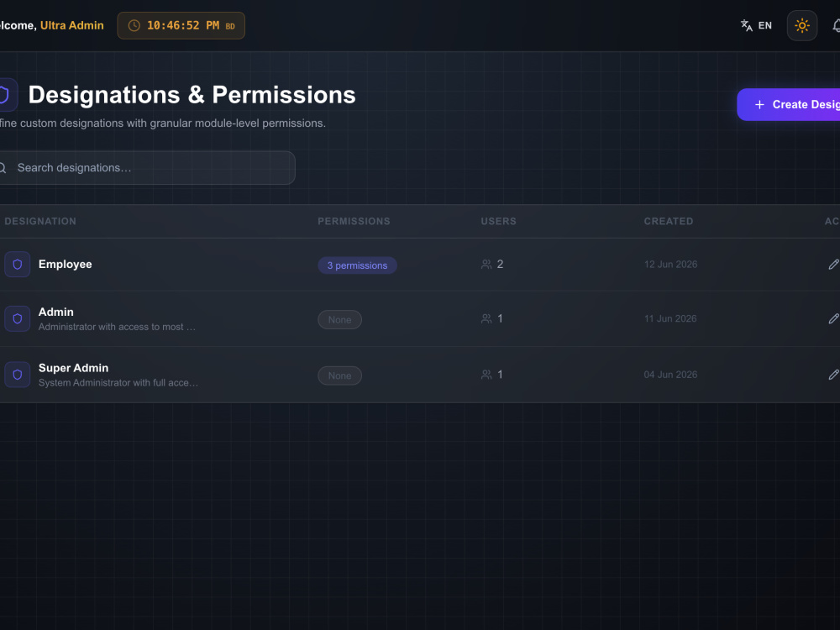Click the Create Designation button
Viewport: 840px width, 630px height.
pyautogui.click(x=789, y=104)
